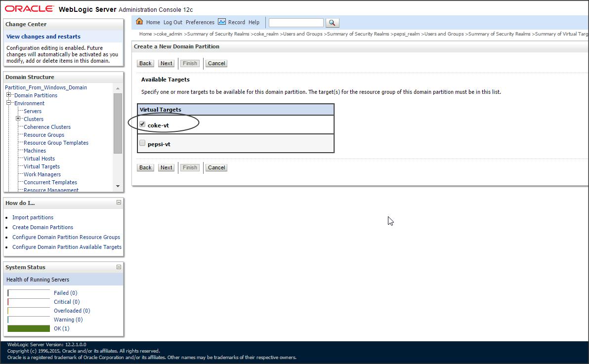Open Create Domain Partitions help link
The width and height of the screenshot is (589, 364).
(43, 227)
